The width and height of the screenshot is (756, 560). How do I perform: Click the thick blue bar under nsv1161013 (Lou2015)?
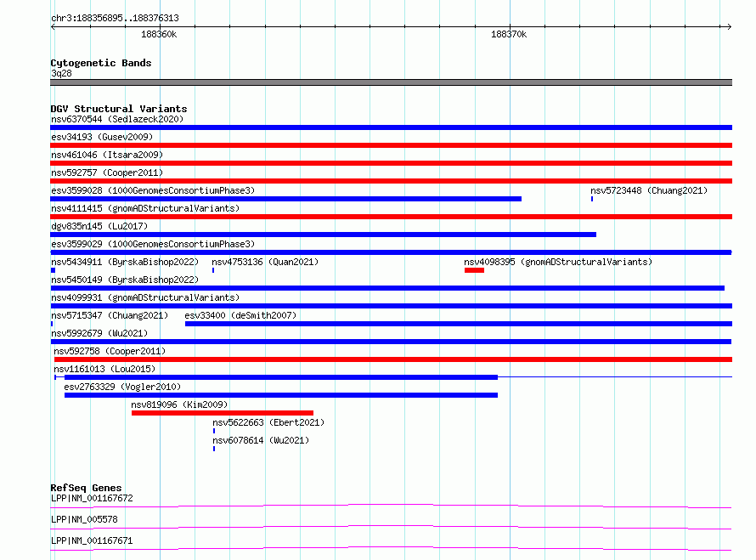pos(281,377)
